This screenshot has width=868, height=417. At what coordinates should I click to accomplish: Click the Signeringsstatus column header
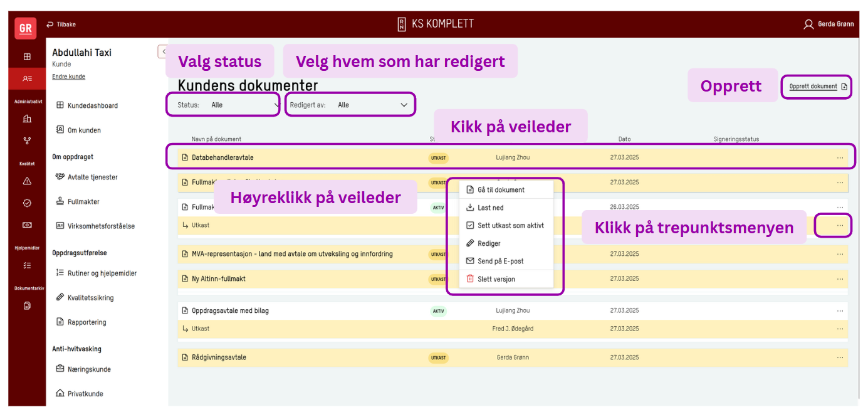(x=736, y=139)
